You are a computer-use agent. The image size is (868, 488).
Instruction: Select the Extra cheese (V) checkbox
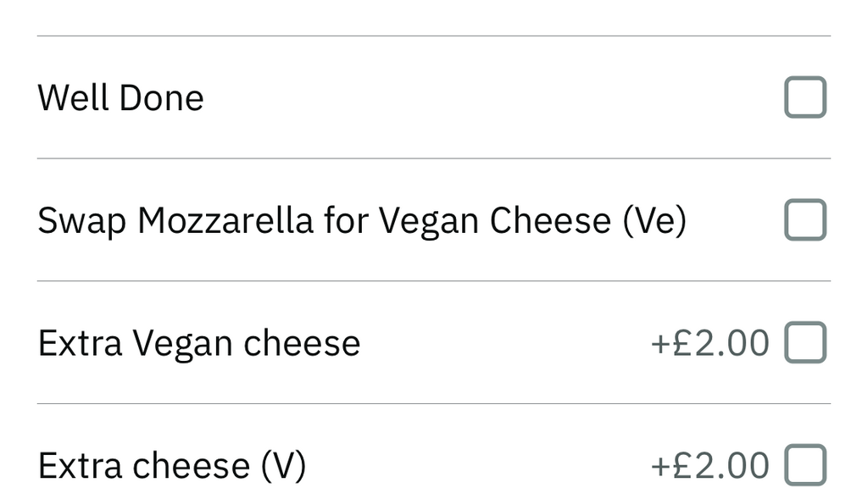804,464
